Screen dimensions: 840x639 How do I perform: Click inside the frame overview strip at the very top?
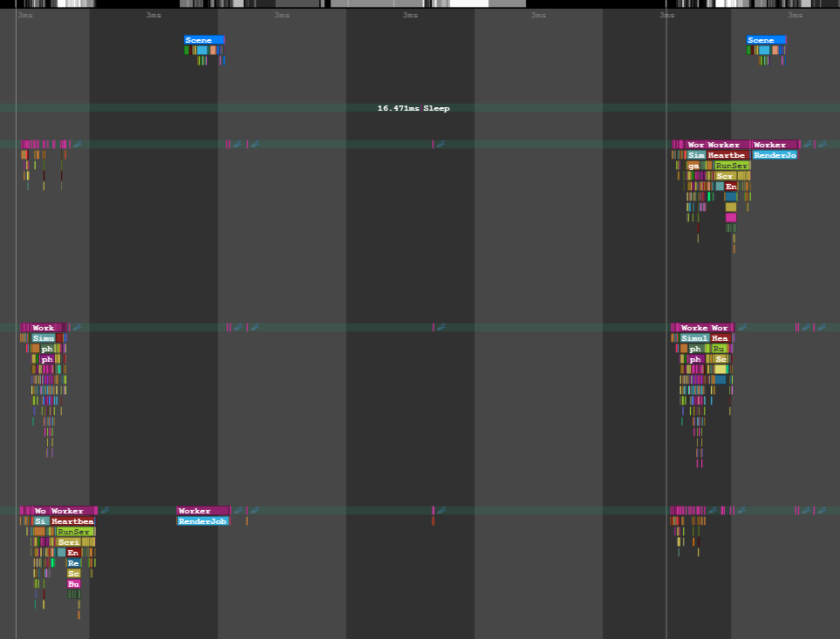coord(419,4)
